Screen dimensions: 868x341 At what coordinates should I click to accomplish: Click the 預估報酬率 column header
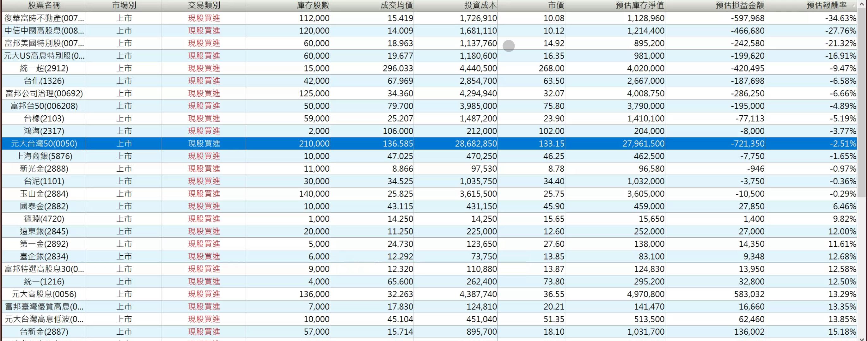pos(811,5)
